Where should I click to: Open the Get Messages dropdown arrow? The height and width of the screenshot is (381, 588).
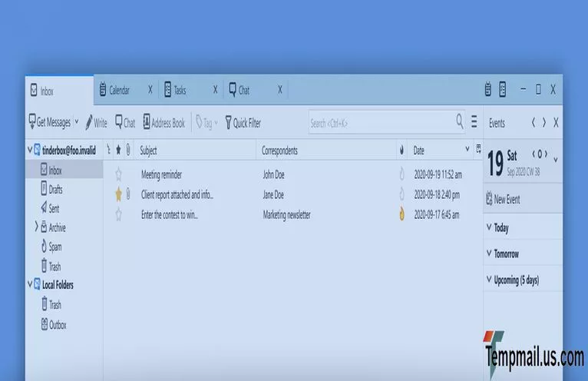coord(77,122)
